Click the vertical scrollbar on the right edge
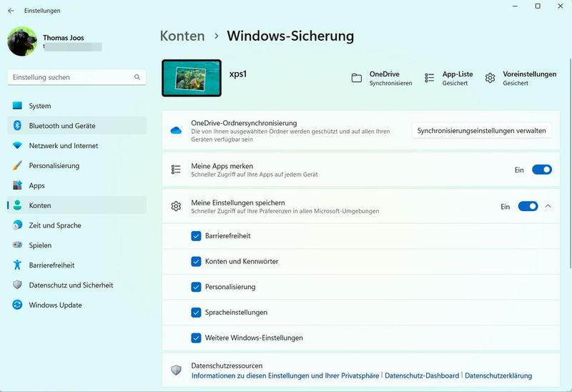572x392 pixels. click(x=570, y=163)
